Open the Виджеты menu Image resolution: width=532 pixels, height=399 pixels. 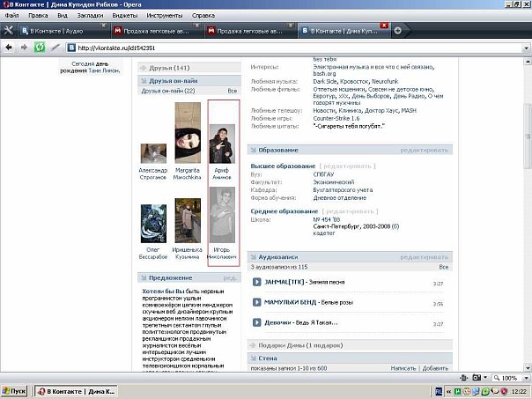[x=125, y=15]
